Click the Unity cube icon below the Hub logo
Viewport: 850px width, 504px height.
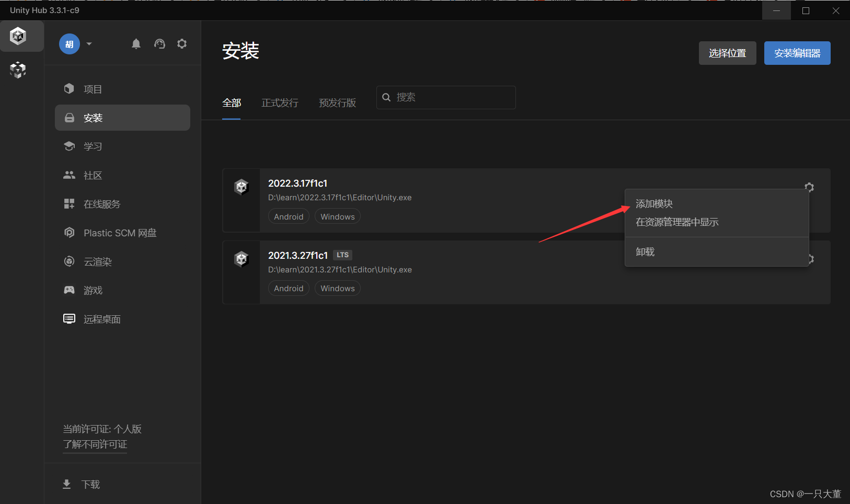point(18,70)
